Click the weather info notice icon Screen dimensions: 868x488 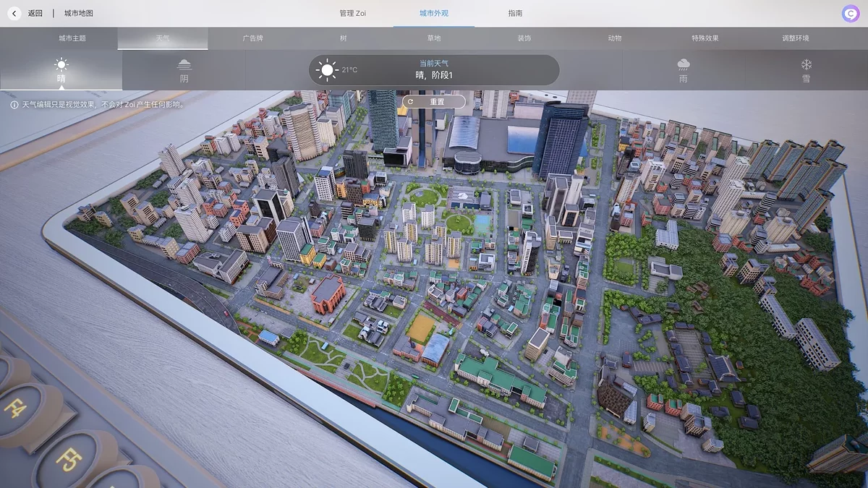(14, 105)
